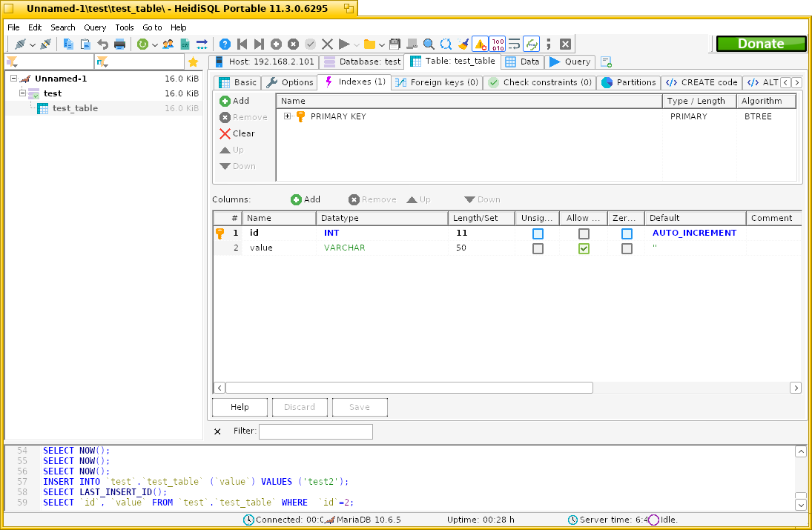Screen dimensions: 812x530
Task: Close the filter panel X button
Action: pyautogui.click(x=217, y=431)
